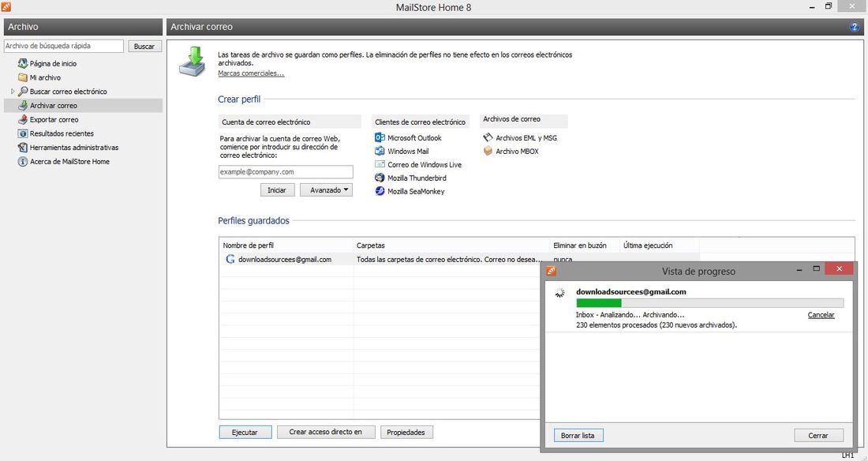Open the Avanzado dropdown button
The width and height of the screenshot is (868, 461).
click(326, 190)
